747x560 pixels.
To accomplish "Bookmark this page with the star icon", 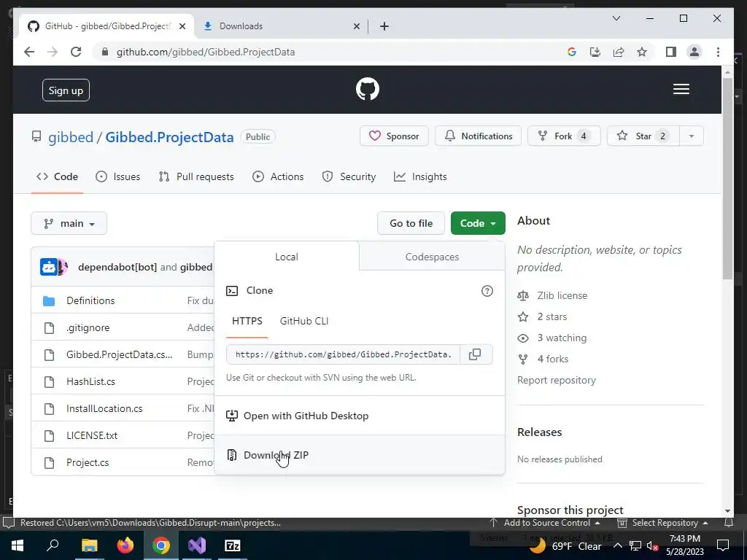I will tap(642, 52).
